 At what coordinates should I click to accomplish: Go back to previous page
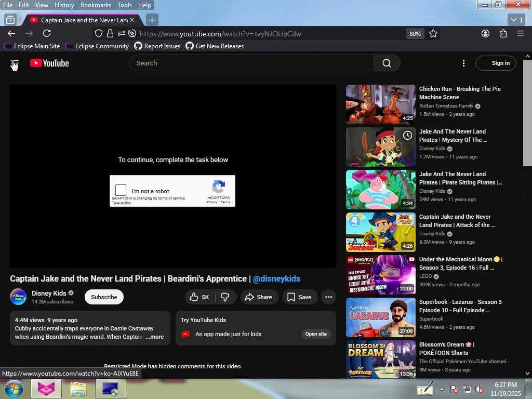(x=11, y=34)
